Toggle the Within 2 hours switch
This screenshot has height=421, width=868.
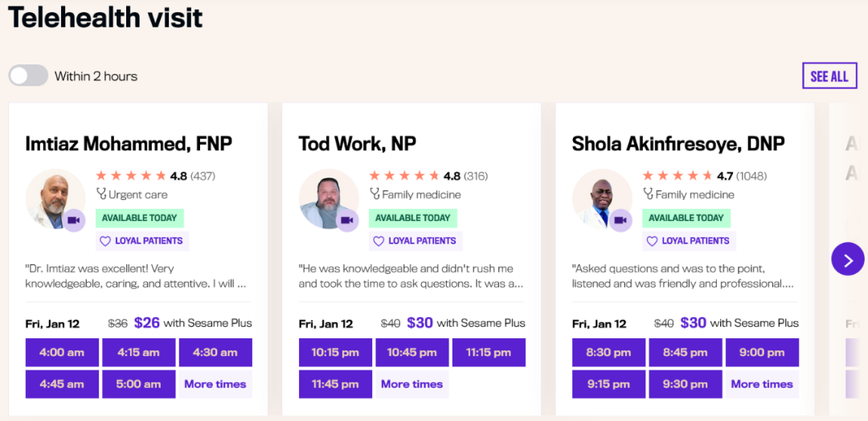[28, 76]
